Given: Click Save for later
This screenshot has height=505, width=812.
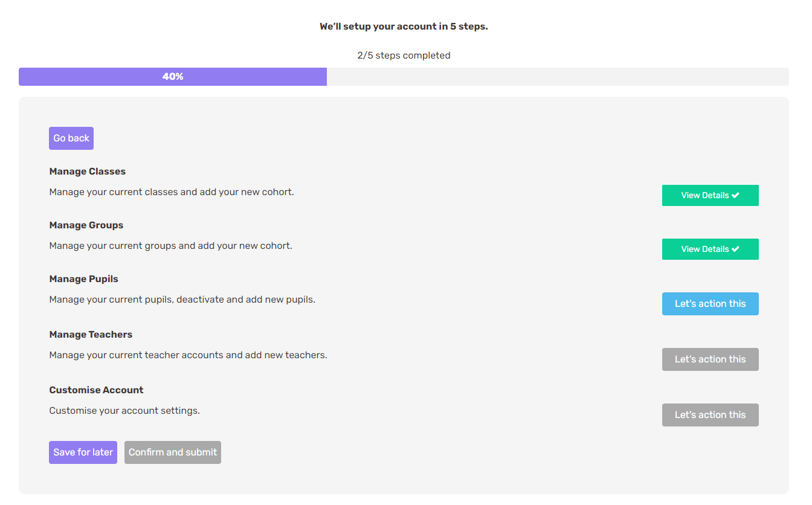Looking at the screenshot, I should point(83,452).
